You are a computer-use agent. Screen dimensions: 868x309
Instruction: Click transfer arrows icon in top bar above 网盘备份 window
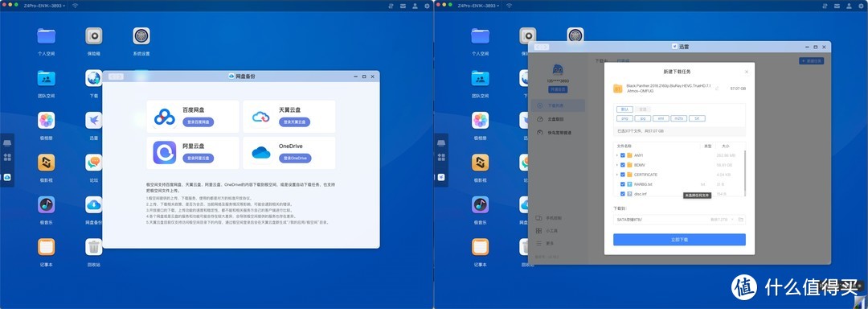coord(391,6)
